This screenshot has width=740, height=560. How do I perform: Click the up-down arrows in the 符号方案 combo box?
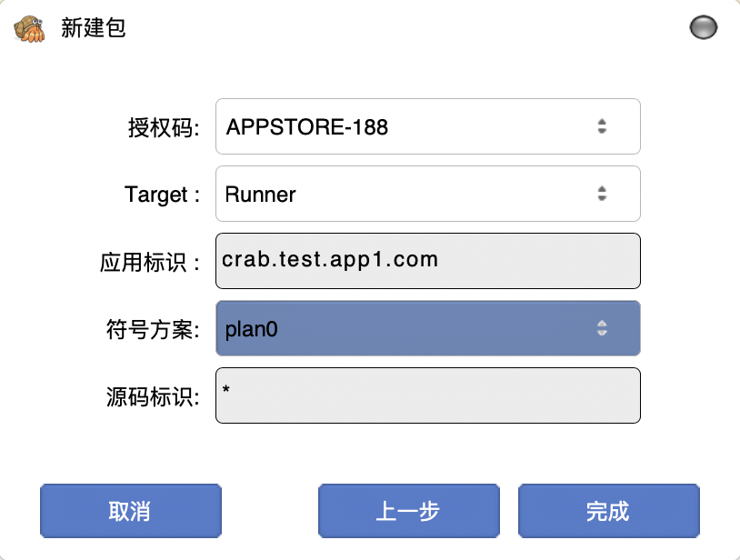601,328
